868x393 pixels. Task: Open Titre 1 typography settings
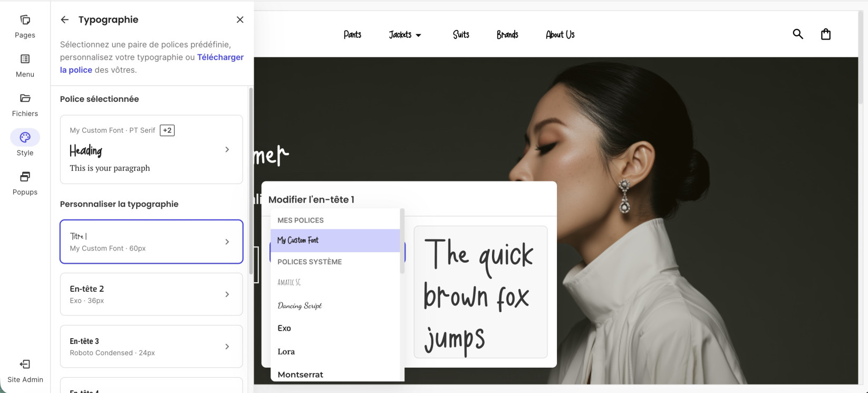tap(151, 242)
